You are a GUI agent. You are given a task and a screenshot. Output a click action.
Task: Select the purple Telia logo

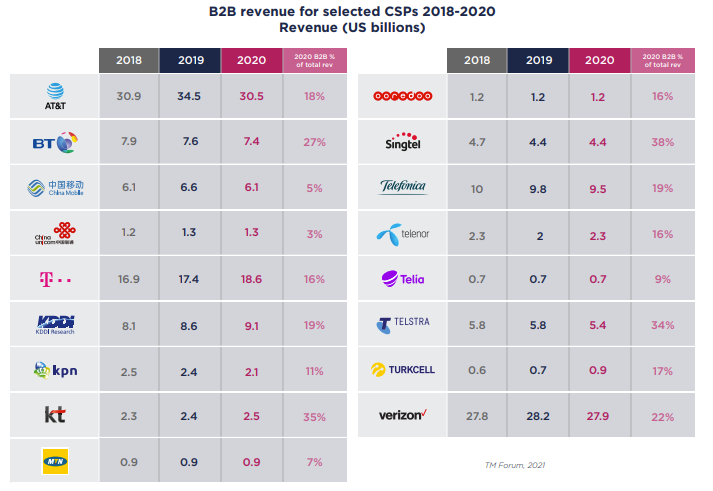(x=402, y=279)
